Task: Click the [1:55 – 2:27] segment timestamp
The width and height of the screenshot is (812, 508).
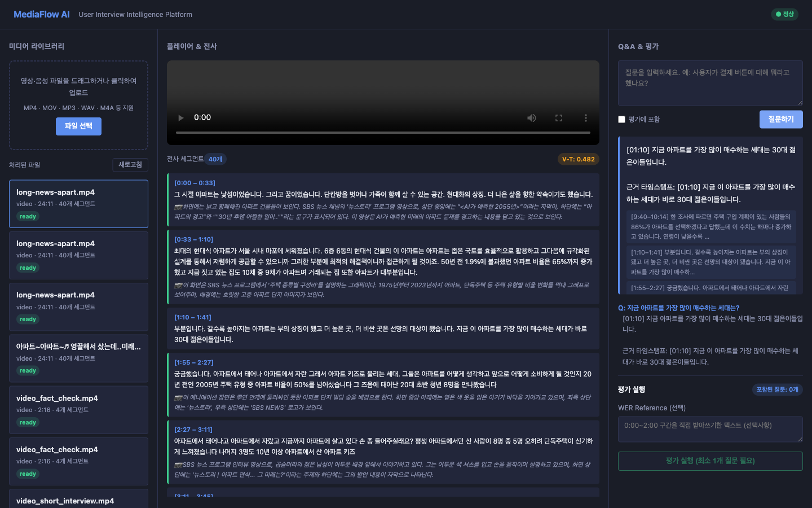Action: [193, 362]
